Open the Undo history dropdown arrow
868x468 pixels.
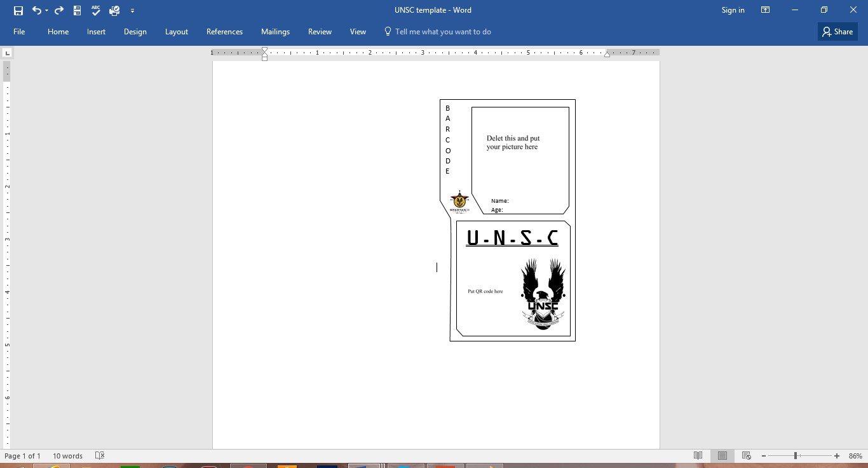click(x=47, y=11)
